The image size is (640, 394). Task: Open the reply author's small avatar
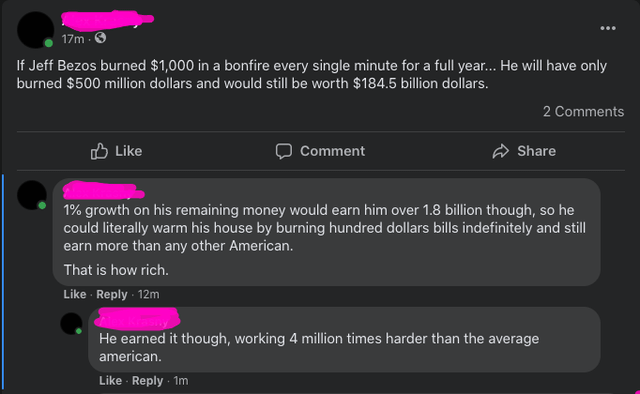click(x=71, y=323)
